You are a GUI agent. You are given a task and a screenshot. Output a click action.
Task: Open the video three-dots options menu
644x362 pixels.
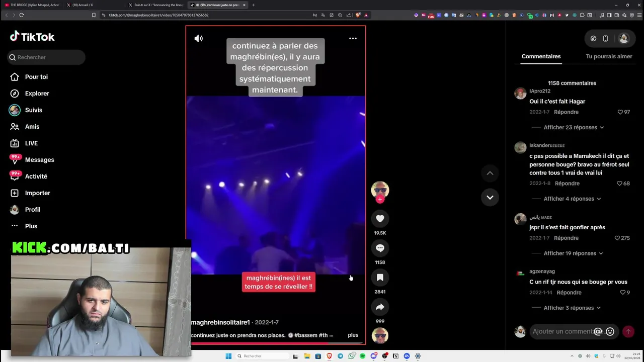pos(353,38)
